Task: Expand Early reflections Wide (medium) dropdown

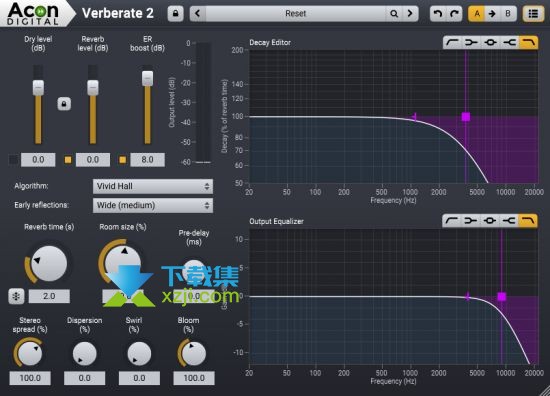Action: point(153,205)
